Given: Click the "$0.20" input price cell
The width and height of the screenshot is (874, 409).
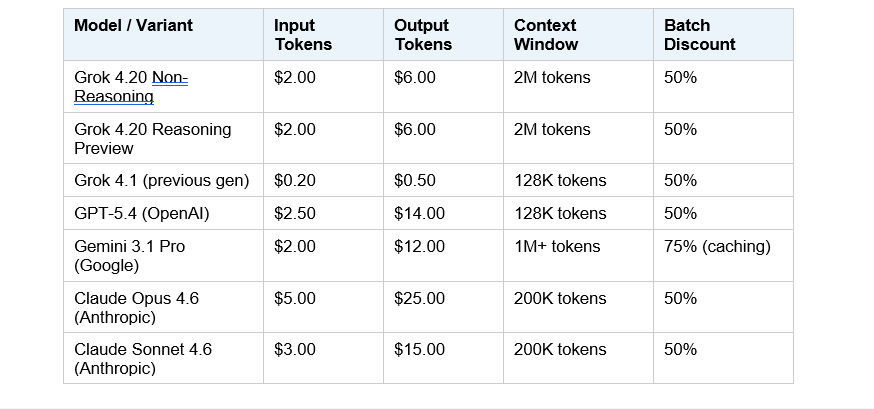Looking at the screenshot, I should click(x=295, y=181).
